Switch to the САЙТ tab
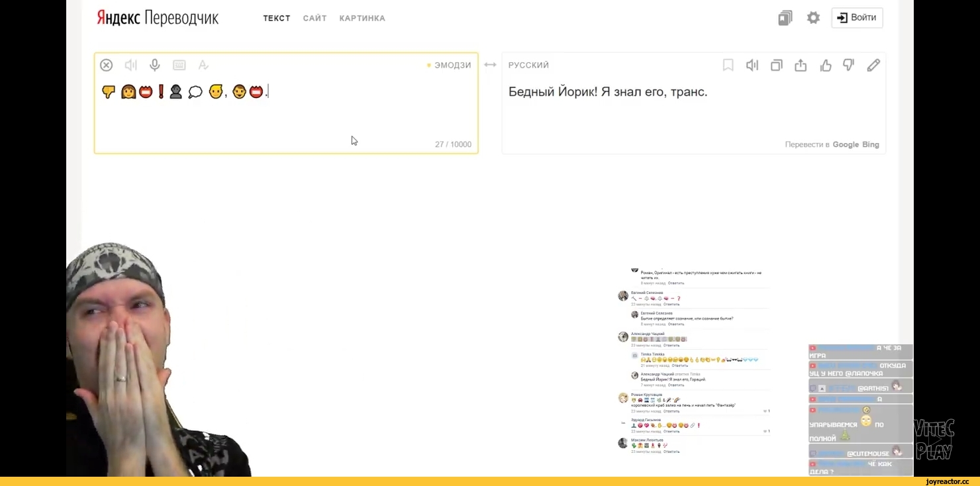980x486 pixels. pos(315,19)
